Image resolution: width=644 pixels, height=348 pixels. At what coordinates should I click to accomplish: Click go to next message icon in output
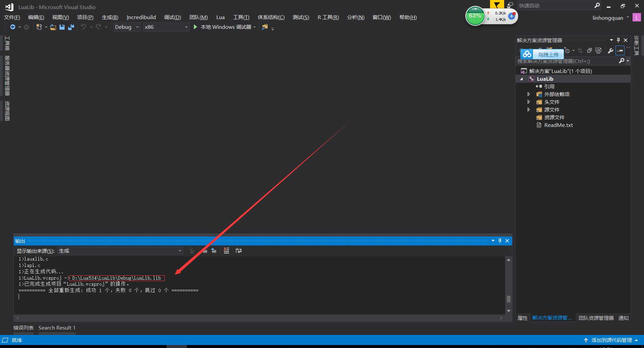tap(214, 251)
